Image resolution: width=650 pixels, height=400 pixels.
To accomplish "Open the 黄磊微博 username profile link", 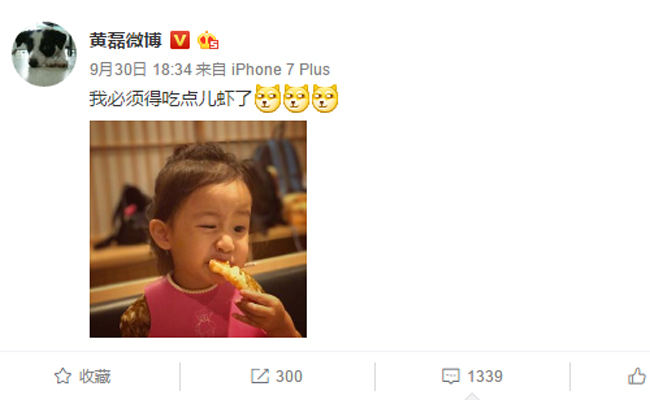I will [x=125, y=41].
